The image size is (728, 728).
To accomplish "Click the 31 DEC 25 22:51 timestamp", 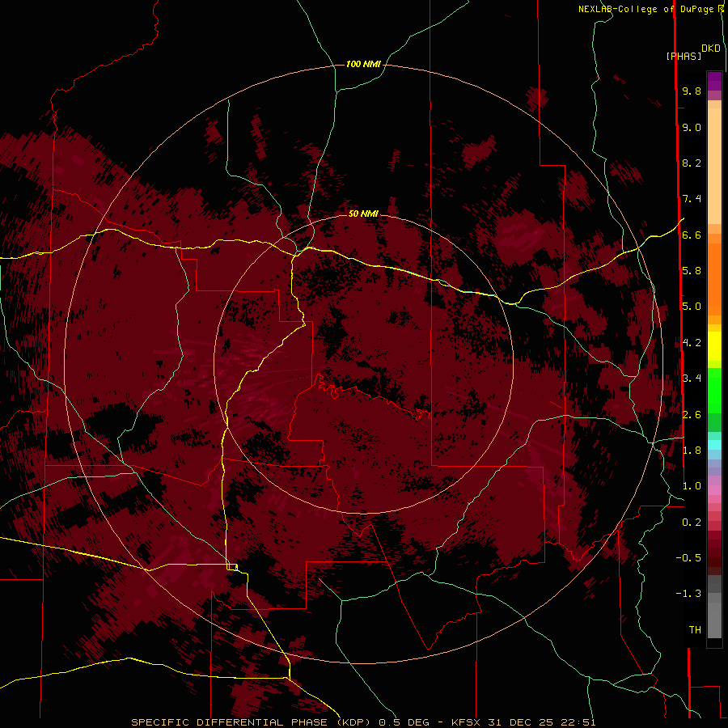I will (x=542, y=722).
